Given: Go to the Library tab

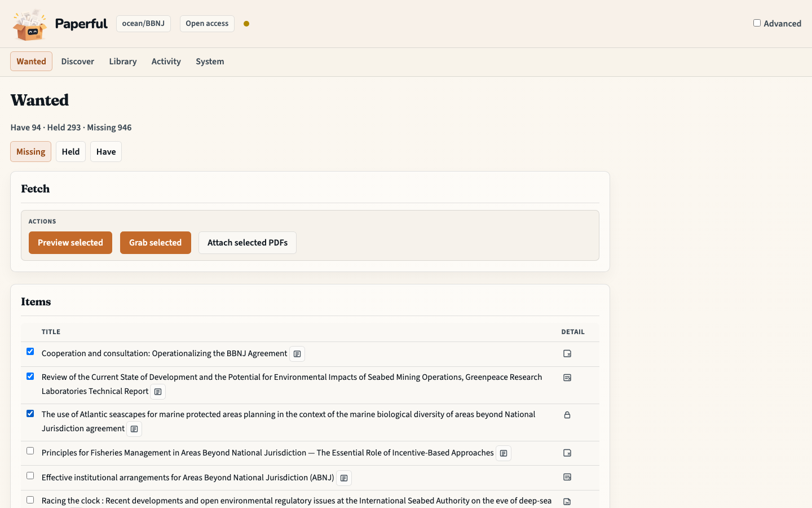Looking at the screenshot, I should (123, 62).
